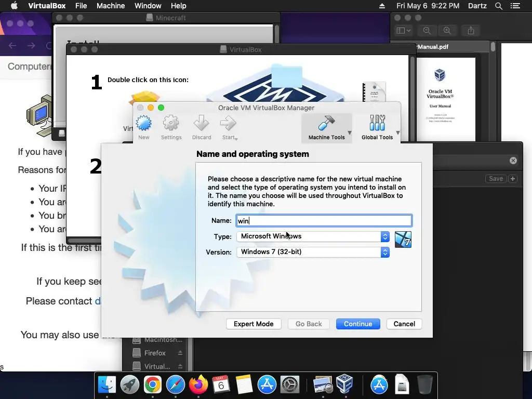The height and width of the screenshot is (399, 532).
Task: Click the plus button next to Save
Action: [x=513, y=179]
